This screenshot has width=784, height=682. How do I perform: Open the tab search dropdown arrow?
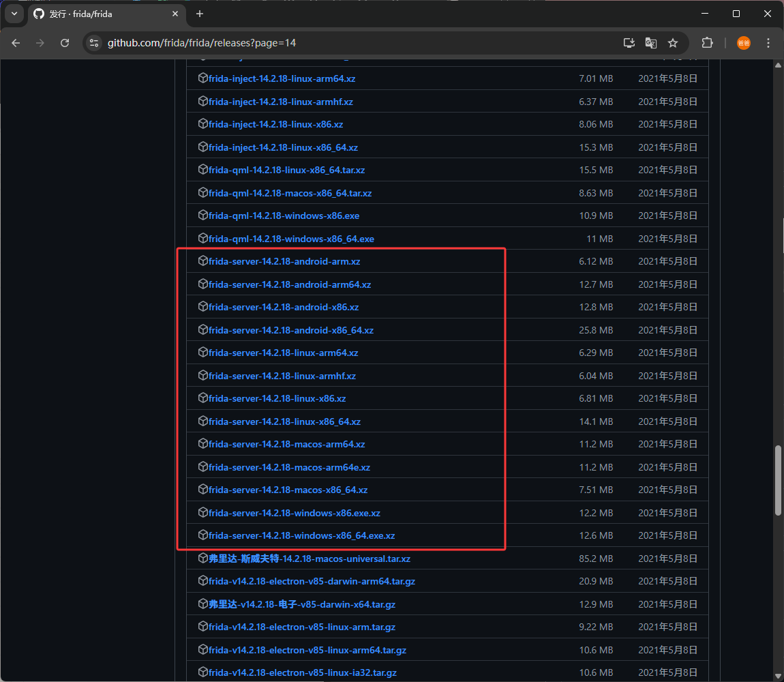click(x=14, y=14)
